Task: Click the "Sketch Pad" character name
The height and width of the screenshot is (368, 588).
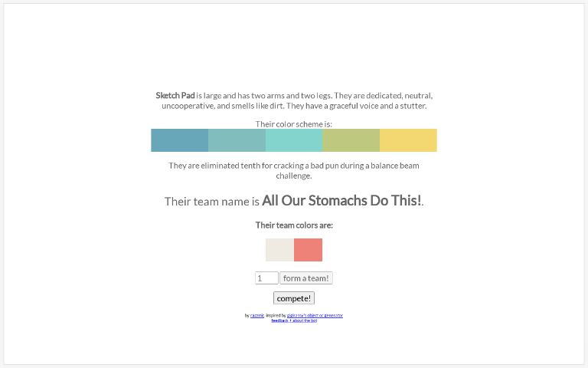Action: pos(175,96)
